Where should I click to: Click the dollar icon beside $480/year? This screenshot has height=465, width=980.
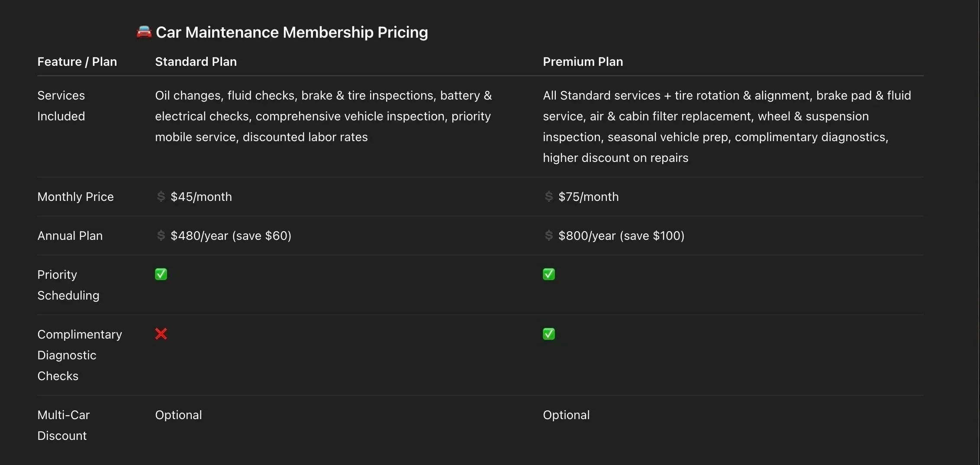161,236
